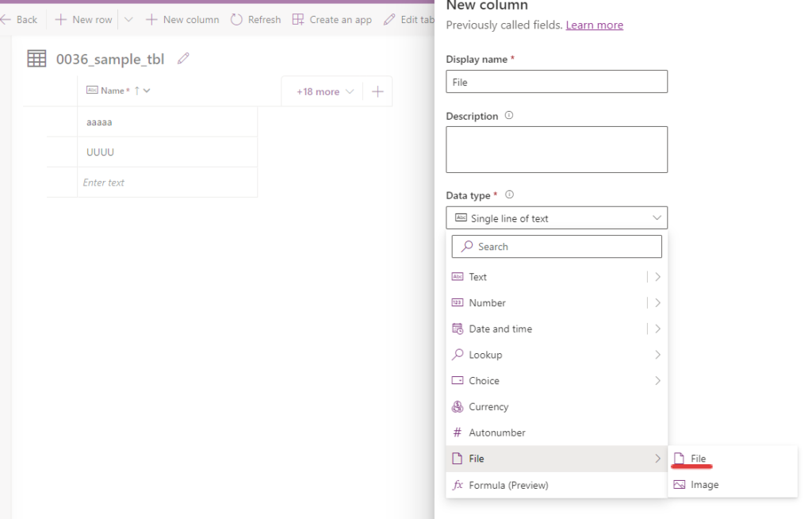Click the pencil icon beside 0036_sample_tbl
This screenshot has width=812, height=519.
183,58
